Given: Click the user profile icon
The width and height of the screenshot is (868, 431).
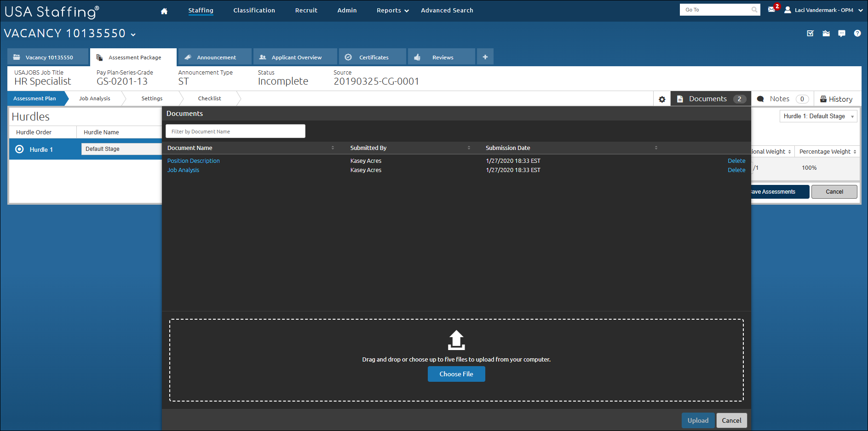Looking at the screenshot, I should click(788, 10).
